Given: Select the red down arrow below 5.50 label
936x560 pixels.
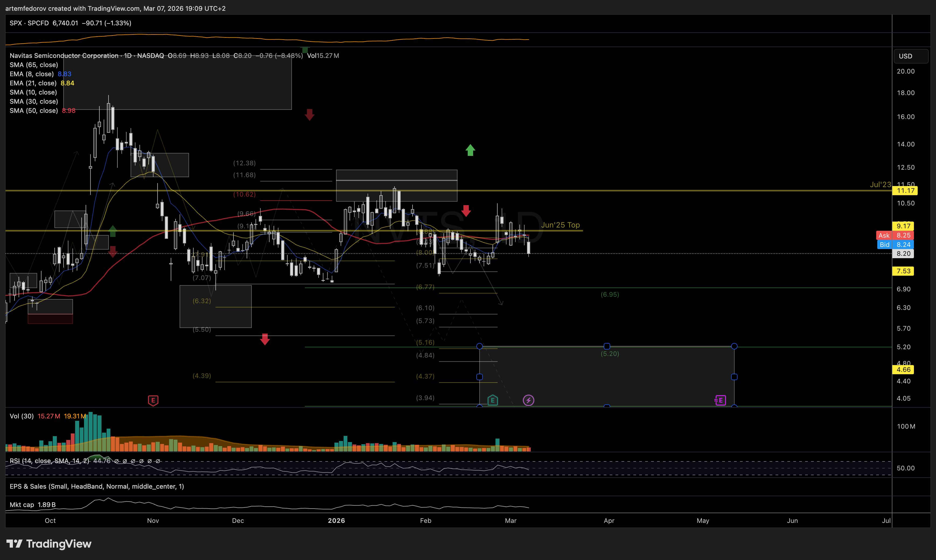Looking at the screenshot, I should (265, 339).
